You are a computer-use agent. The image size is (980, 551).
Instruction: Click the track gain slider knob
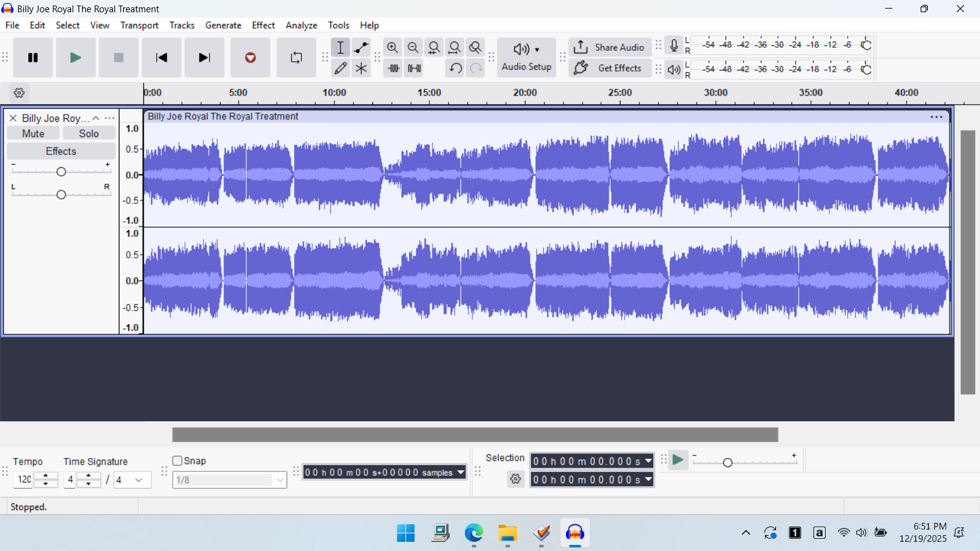[61, 172]
